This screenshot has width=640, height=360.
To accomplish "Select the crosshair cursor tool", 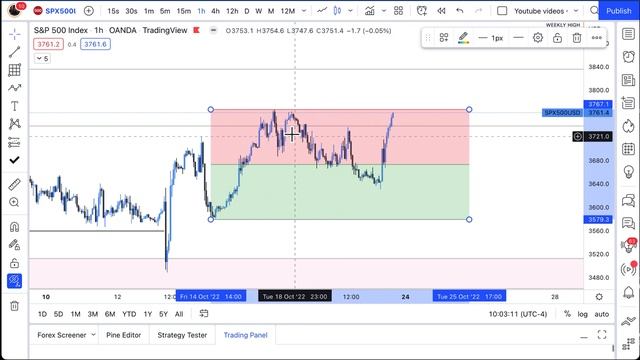I will point(14,34).
